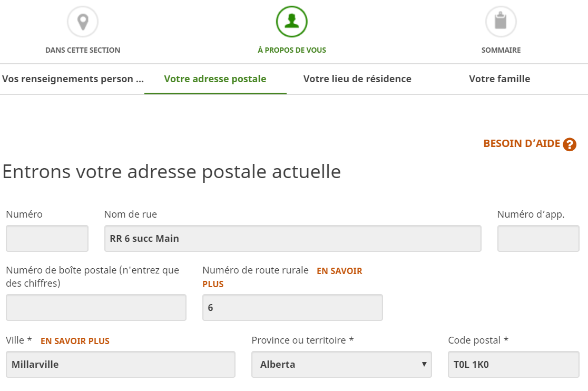
Task: Open the Votre famille tab
Action: coord(499,79)
